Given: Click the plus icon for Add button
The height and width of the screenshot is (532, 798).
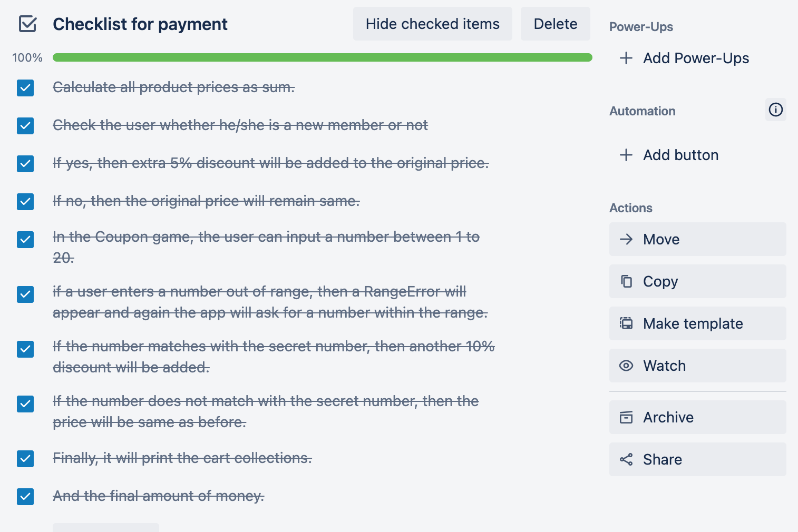Looking at the screenshot, I should point(626,155).
